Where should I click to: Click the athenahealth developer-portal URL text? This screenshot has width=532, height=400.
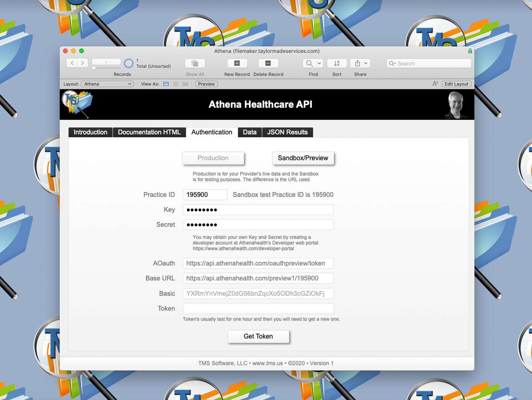point(243,249)
